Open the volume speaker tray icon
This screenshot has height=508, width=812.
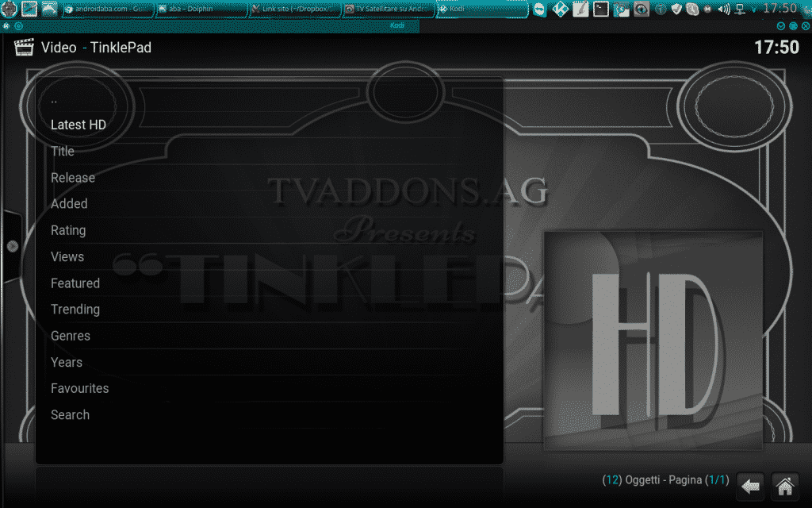pos(724,9)
